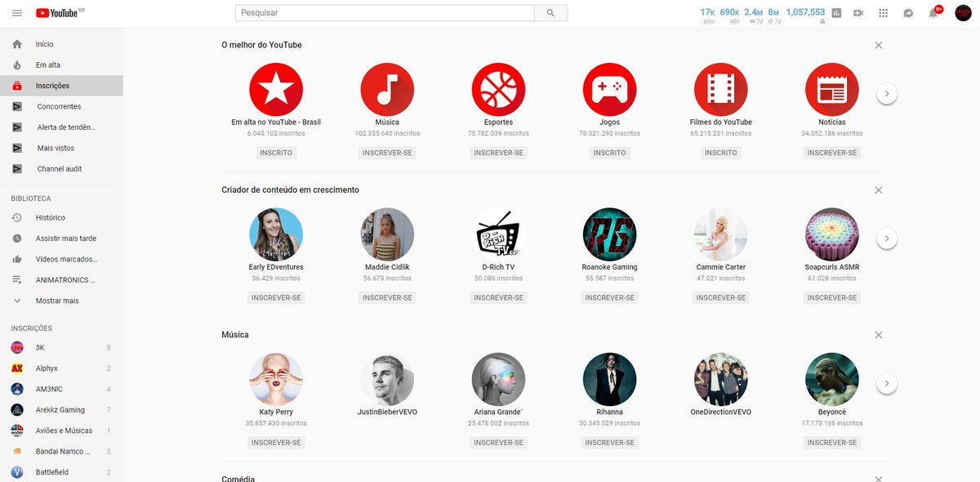Click the Pesquisar search field

click(x=385, y=13)
